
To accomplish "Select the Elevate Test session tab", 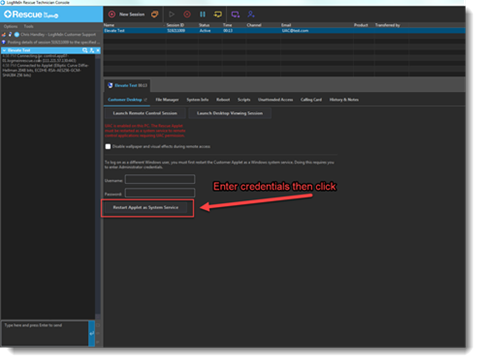I will pos(127,85).
